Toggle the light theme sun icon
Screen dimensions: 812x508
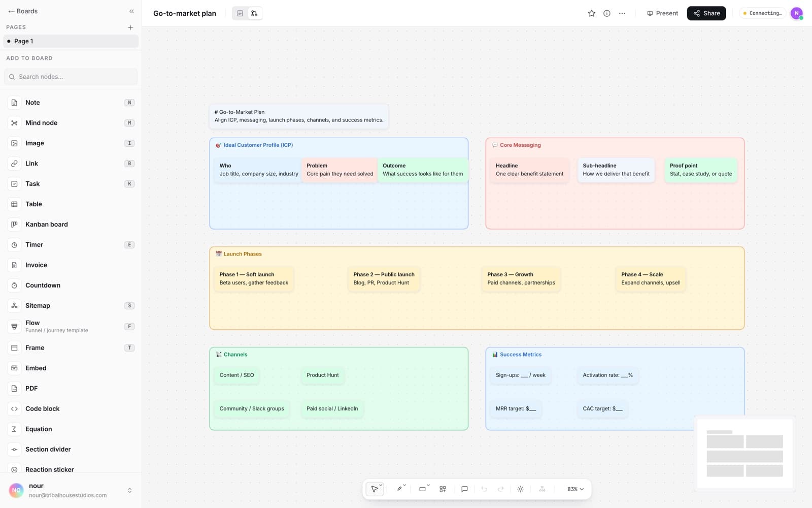(520, 489)
